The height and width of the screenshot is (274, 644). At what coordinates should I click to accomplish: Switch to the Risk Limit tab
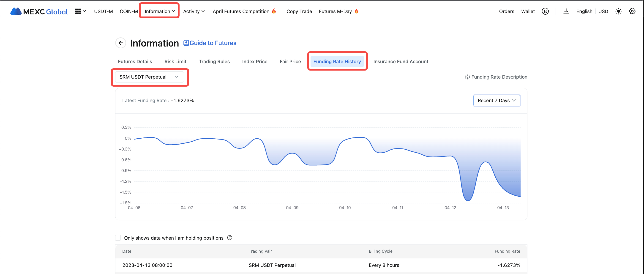tap(175, 61)
